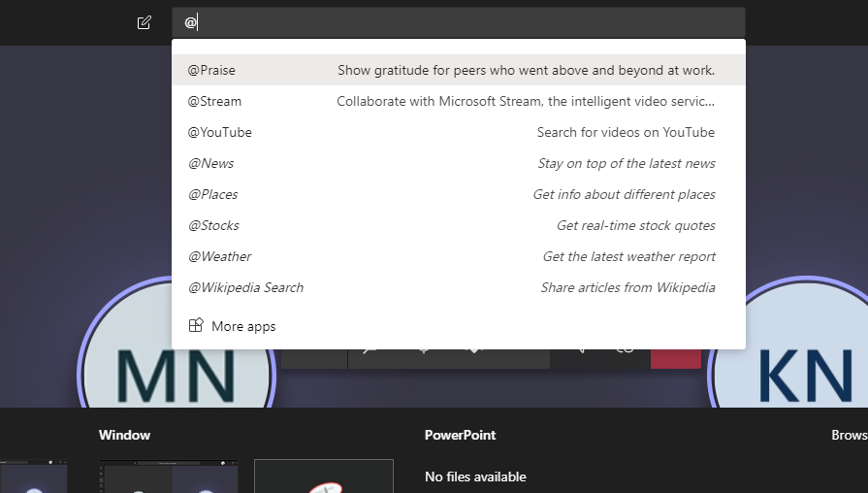The image size is (868, 493).
Task: Choose @Stream from the suggestion list
Action: (x=459, y=101)
